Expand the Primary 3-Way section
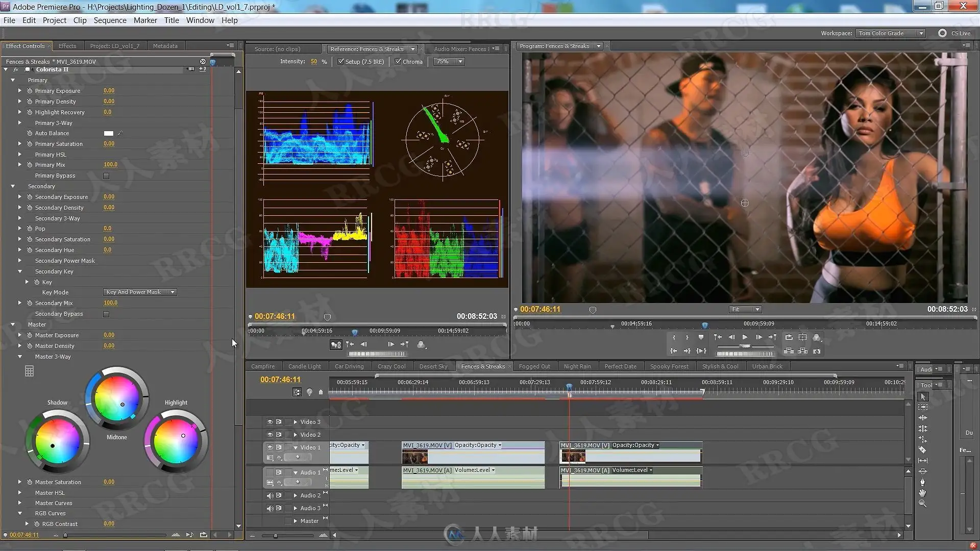Viewport: 980px width, 551px height. tap(20, 123)
